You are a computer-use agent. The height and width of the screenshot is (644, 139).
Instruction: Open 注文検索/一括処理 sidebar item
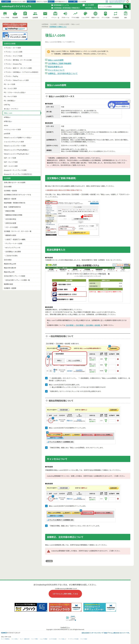tap(22, 190)
